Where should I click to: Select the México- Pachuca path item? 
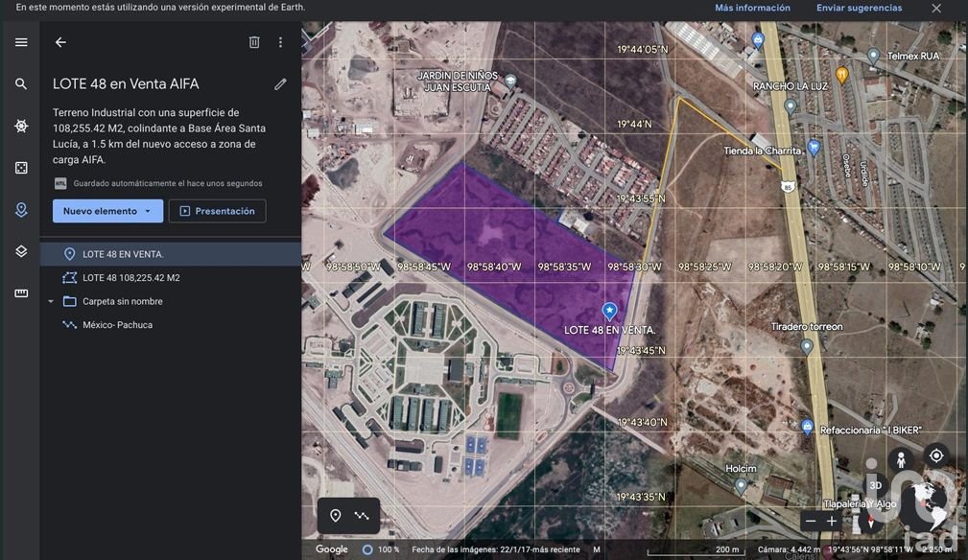click(x=117, y=325)
